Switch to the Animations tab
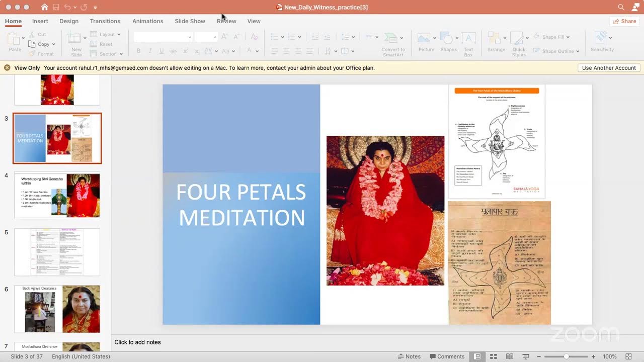The image size is (644, 362). (148, 21)
